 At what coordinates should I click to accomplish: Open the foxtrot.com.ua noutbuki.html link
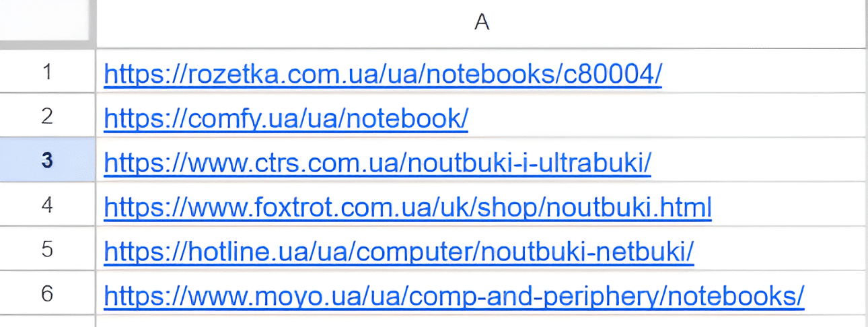(x=408, y=207)
